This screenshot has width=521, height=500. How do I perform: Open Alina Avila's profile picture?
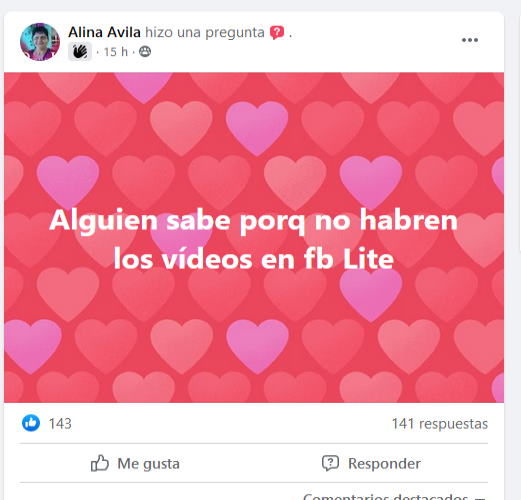click(40, 42)
